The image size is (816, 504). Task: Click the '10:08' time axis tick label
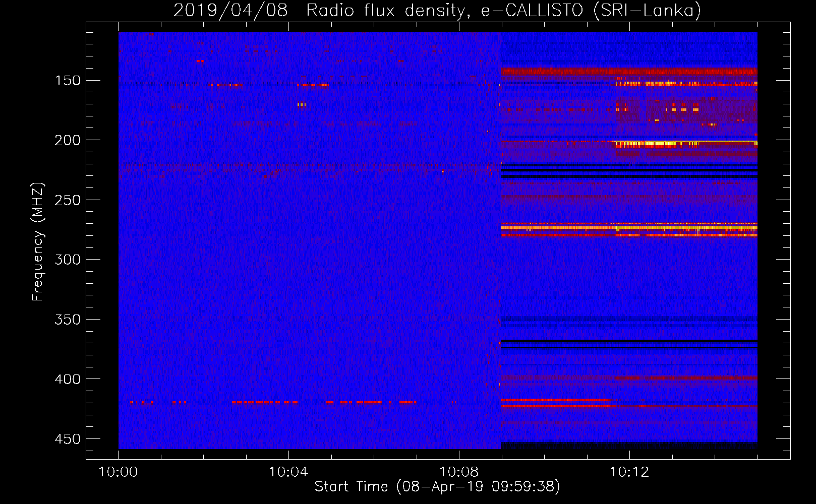[x=459, y=472]
